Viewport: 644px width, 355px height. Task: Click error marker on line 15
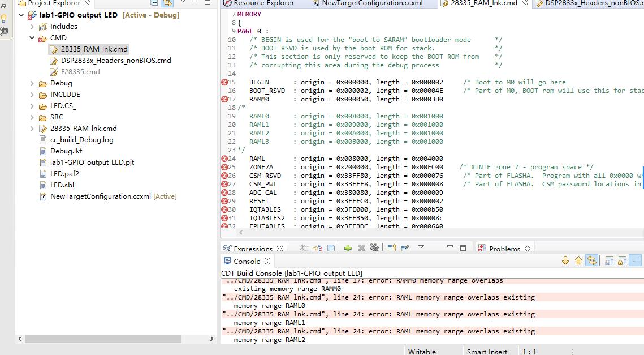(x=224, y=82)
